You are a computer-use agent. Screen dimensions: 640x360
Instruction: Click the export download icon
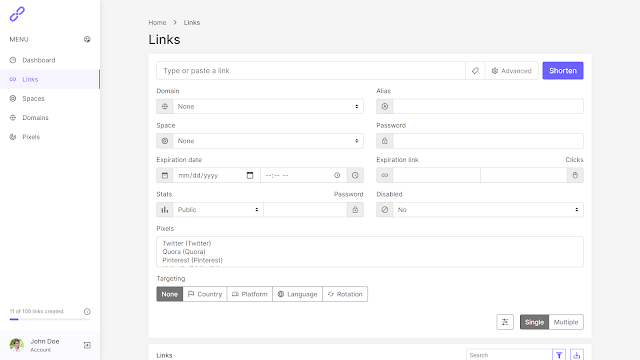(577, 355)
